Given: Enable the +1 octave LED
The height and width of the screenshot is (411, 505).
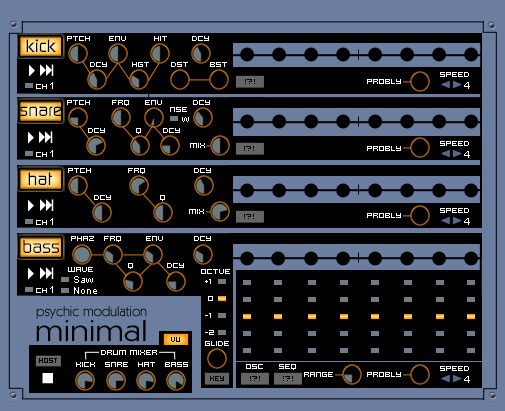Looking at the screenshot, I should [222, 282].
